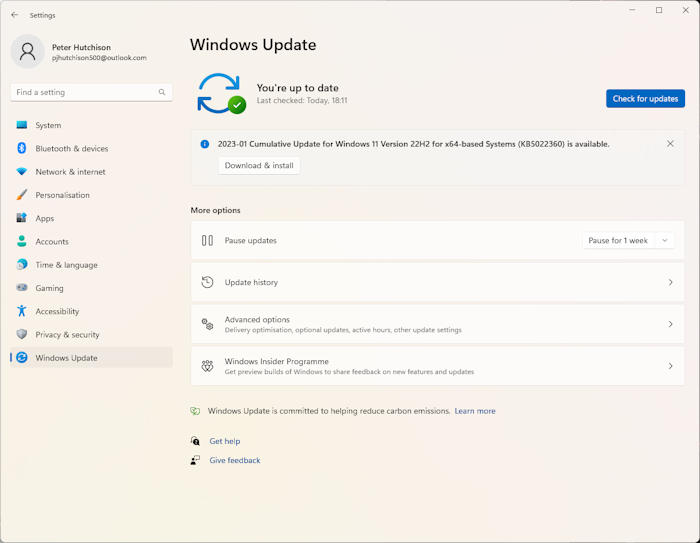The height and width of the screenshot is (543, 700).
Task: Click the Give feedback icon
Action: pos(195,460)
